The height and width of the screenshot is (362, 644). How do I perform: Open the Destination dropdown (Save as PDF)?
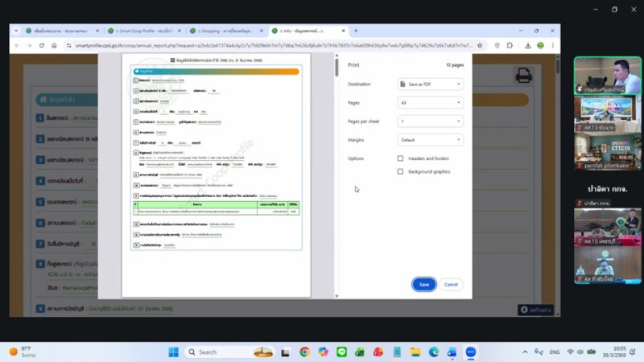pyautogui.click(x=430, y=84)
